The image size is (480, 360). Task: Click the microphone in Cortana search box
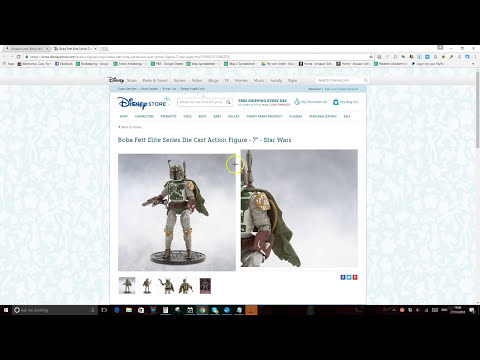click(x=92, y=310)
